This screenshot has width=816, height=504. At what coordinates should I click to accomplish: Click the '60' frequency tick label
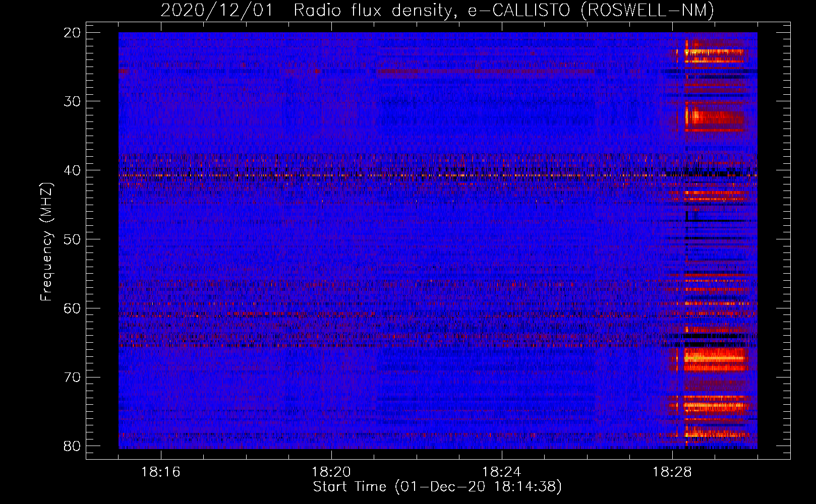click(x=72, y=308)
